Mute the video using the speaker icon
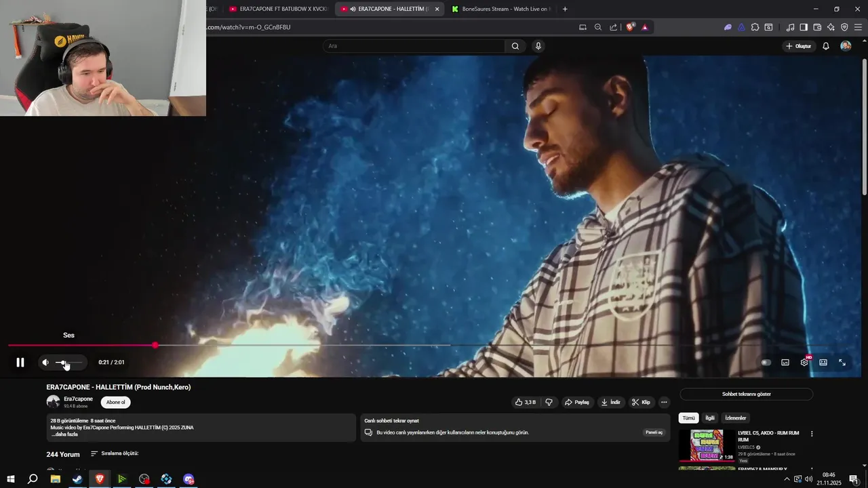 pos(45,363)
